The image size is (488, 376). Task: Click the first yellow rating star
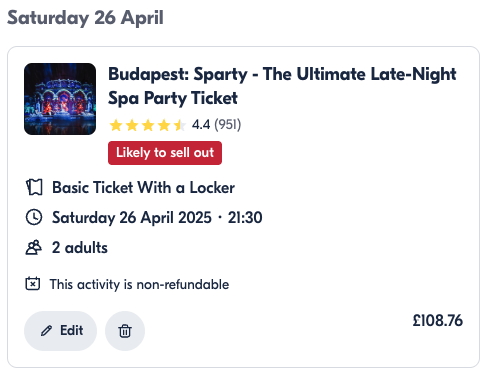point(116,125)
